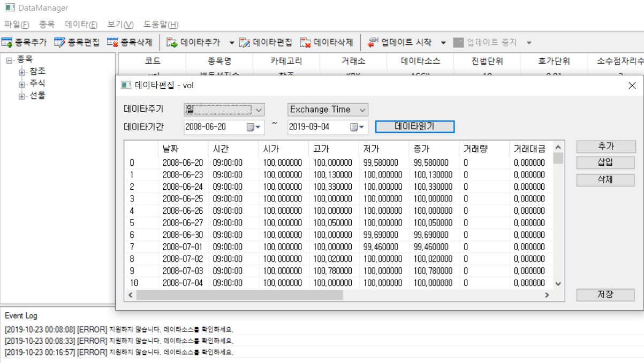
Task: Open the 도움말(H) help menu
Action: click(161, 25)
